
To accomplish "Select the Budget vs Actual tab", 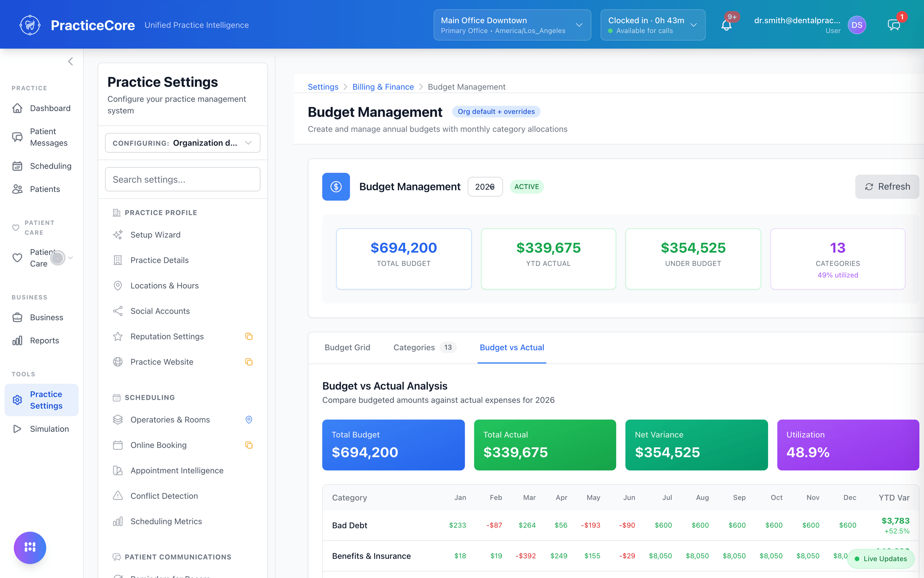I will click(x=512, y=347).
